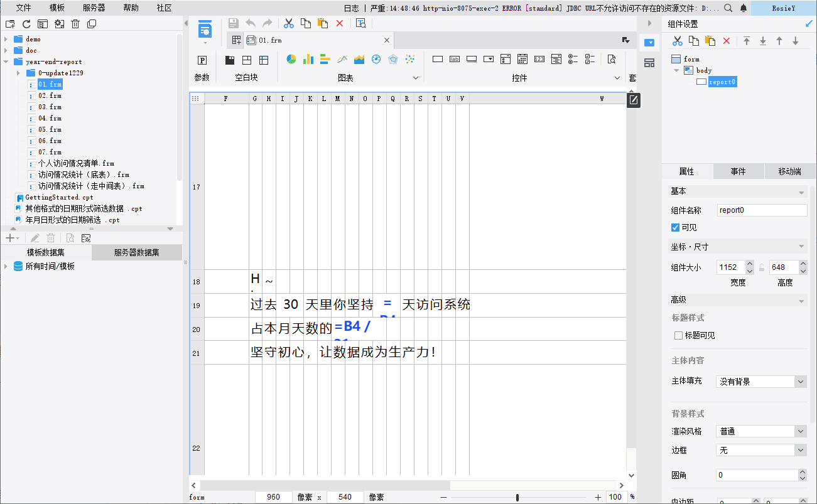Close the 01.frm tab
Screen dimensions: 817x504
pos(387,40)
